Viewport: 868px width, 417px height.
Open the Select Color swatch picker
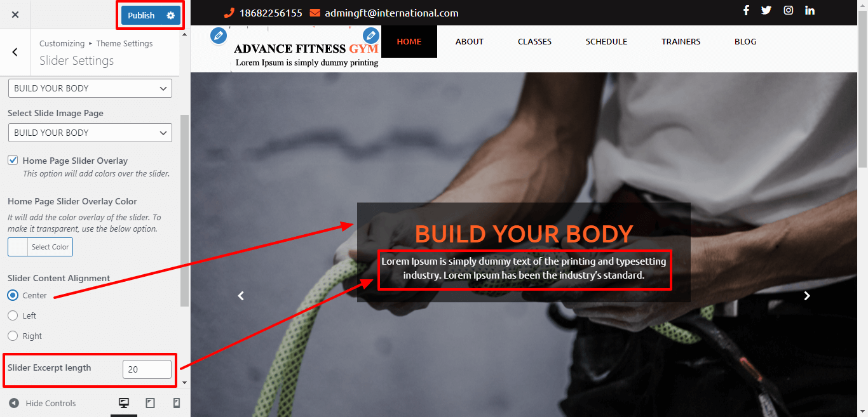click(41, 247)
